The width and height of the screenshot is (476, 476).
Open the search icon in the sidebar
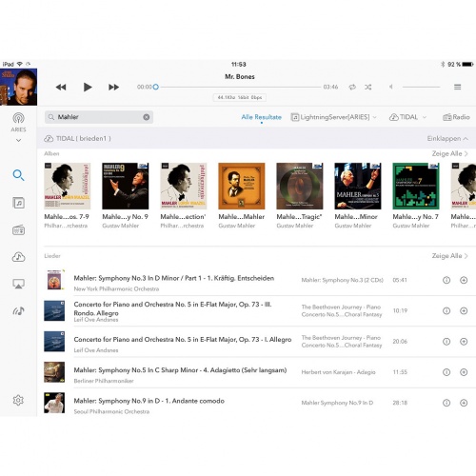tap(18, 175)
